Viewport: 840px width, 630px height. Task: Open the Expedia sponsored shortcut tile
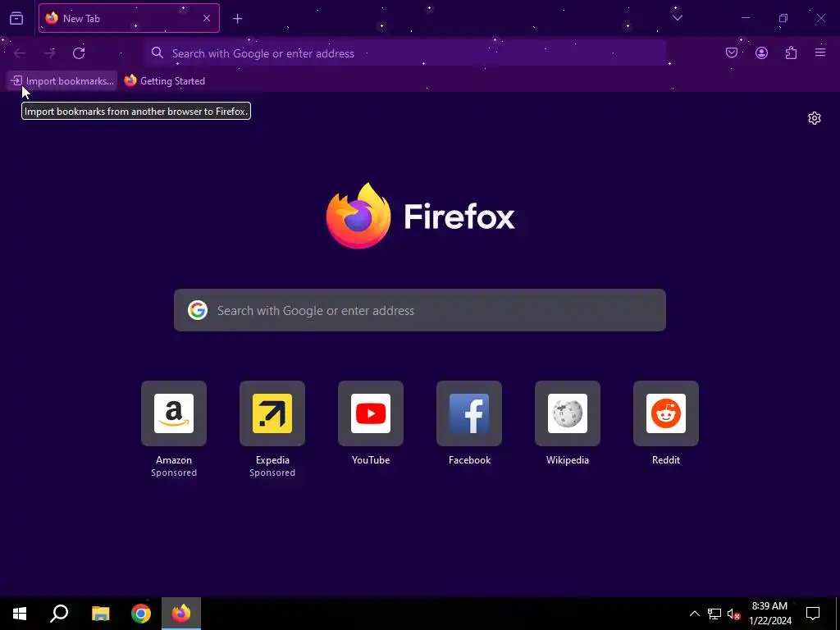[272, 413]
